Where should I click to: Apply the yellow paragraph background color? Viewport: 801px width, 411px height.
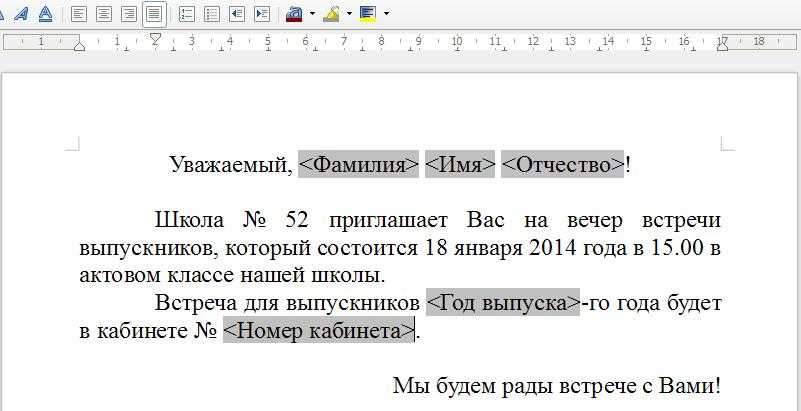point(368,14)
